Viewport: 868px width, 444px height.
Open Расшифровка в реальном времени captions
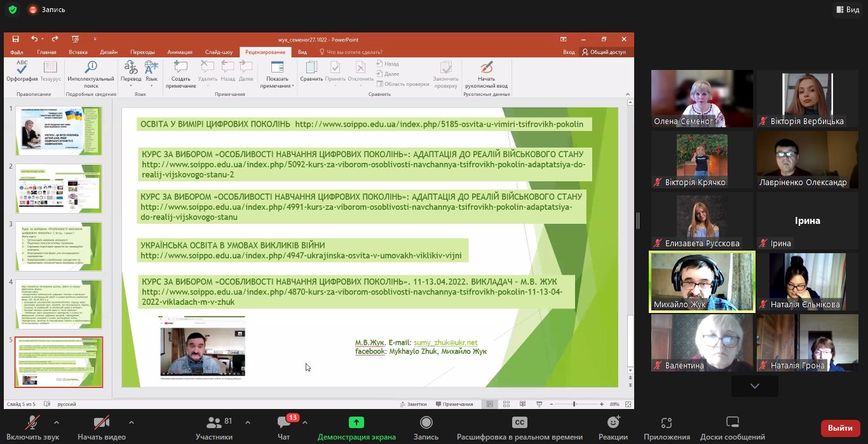coord(520,428)
